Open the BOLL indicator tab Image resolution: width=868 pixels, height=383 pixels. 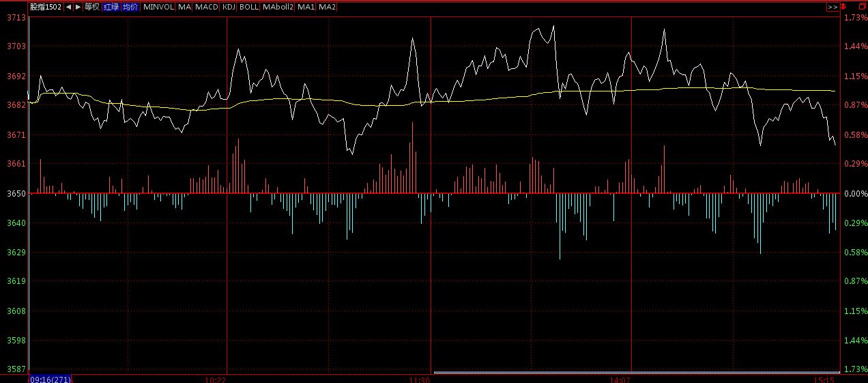(249, 7)
